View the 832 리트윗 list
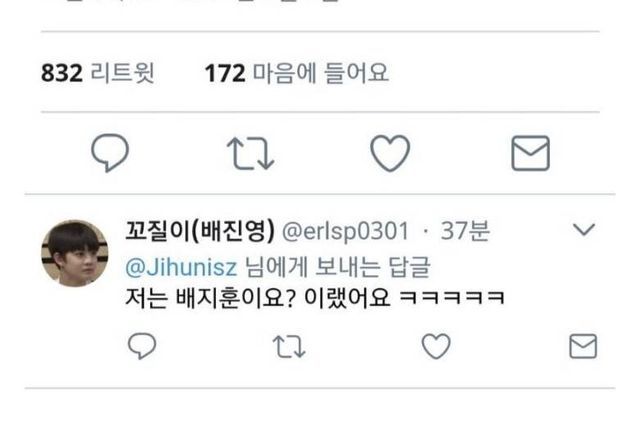The width and height of the screenshot is (640, 432). pyautogui.click(x=98, y=73)
